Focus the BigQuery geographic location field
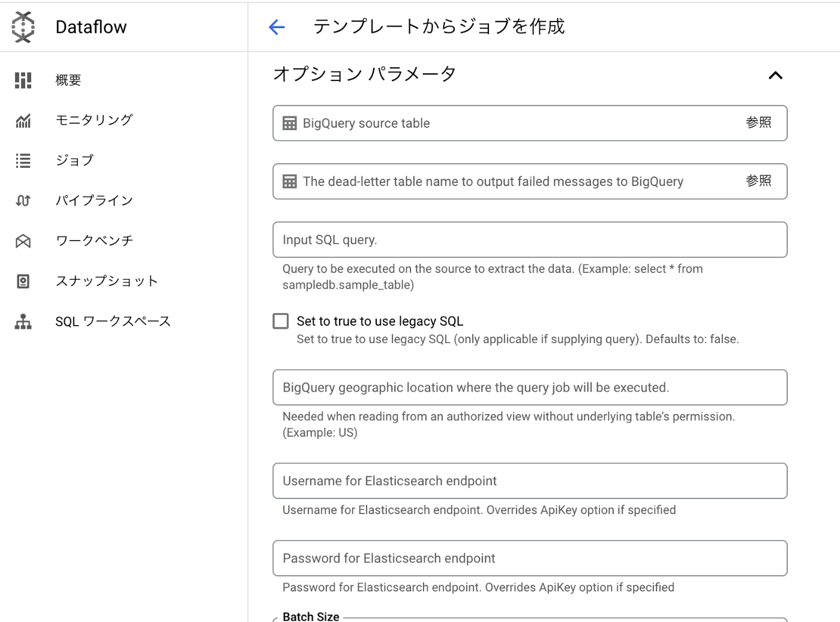This screenshot has width=840, height=622. (530, 387)
